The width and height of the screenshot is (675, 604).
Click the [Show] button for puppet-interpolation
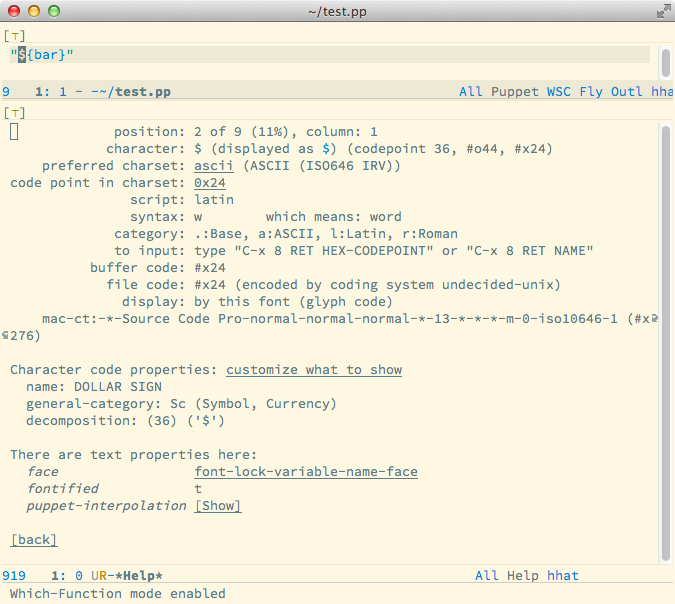click(x=218, y=506)
